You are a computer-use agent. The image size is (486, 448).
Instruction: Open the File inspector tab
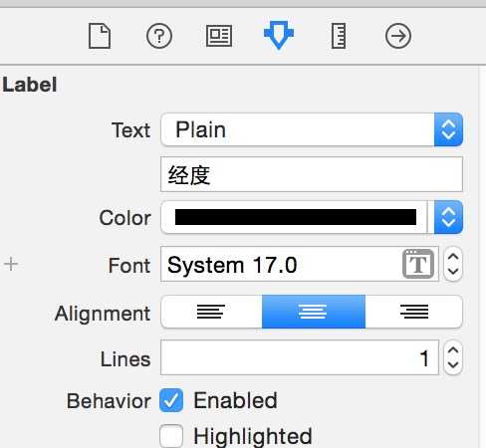(x=100, y=36)
